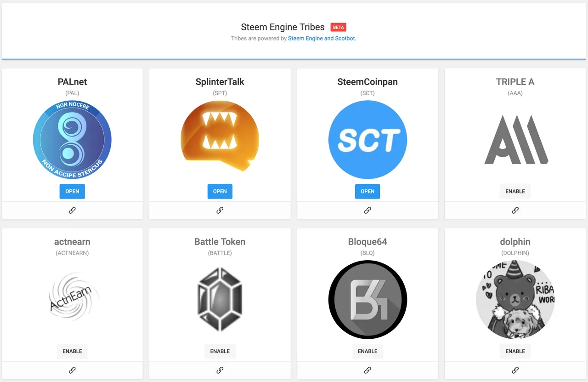The height and width of the screenshot is (382, 588).
Task: Click the ActnEarn swirl logo
Action: pos(73,297)
